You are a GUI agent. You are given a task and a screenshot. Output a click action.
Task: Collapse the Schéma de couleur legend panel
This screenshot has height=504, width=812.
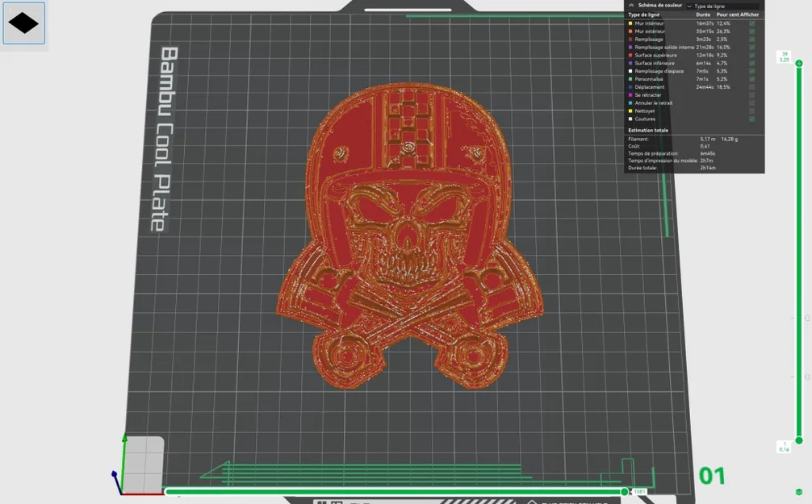(631, 5)
